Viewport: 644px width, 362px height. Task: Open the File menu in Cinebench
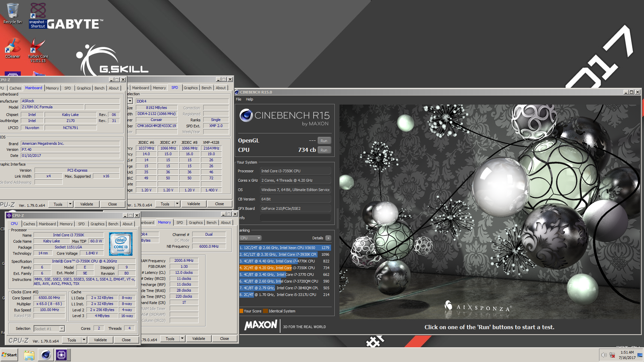click(x=238, y=99)
